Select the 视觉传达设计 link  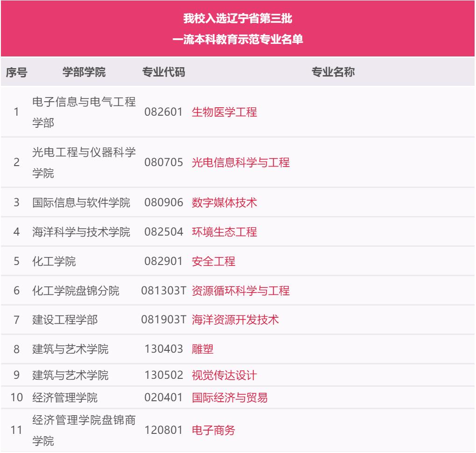point(224,376)
